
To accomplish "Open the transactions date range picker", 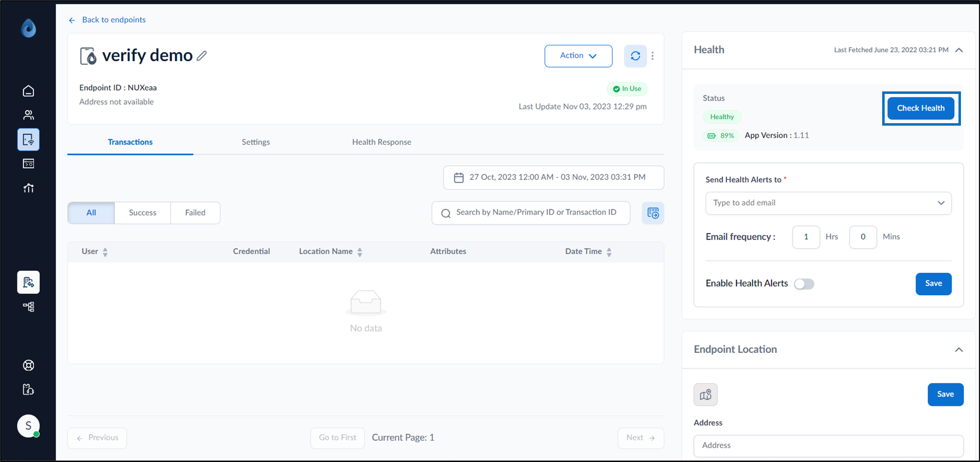I will 554,177.
